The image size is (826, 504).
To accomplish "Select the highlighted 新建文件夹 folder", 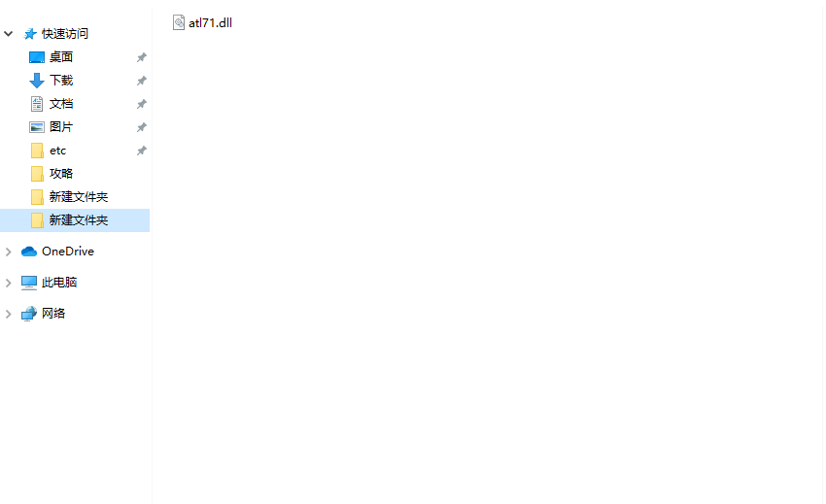I will [x=75, y=220].
